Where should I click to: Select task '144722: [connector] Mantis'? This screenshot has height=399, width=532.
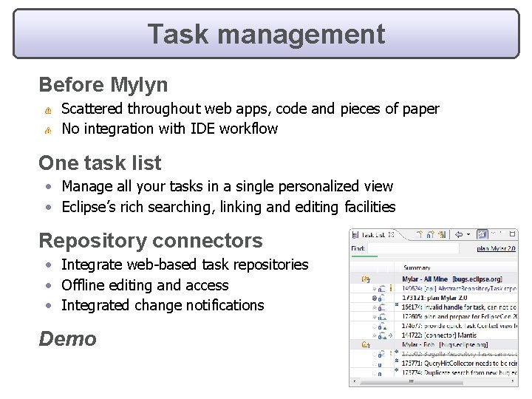pos(439,335)
